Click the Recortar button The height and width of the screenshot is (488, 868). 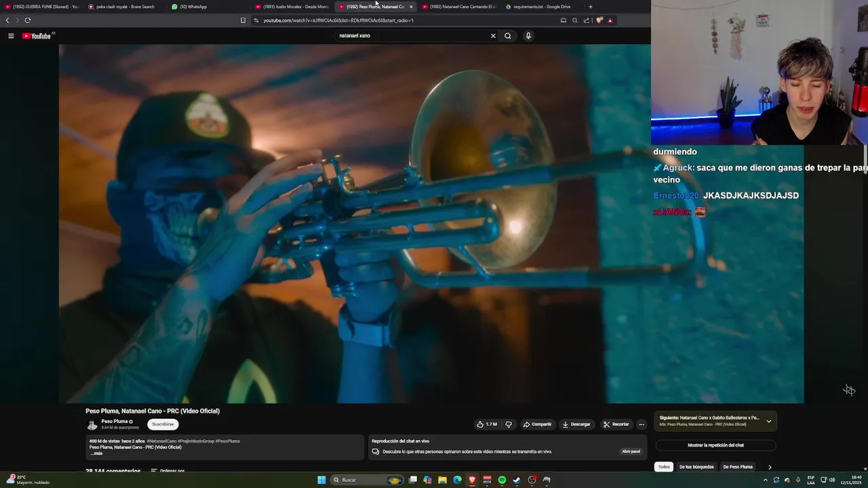(x=616, y=424)
